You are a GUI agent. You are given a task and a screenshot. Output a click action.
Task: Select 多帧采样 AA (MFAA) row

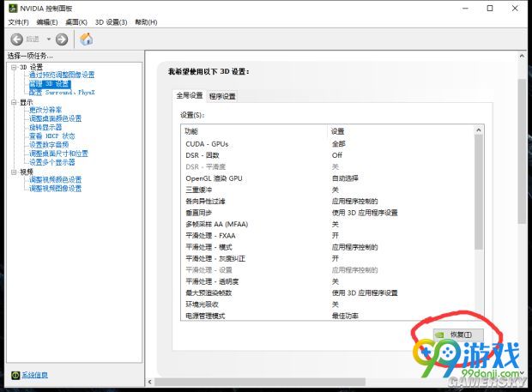pyautogui.click(x=328, y=224)
